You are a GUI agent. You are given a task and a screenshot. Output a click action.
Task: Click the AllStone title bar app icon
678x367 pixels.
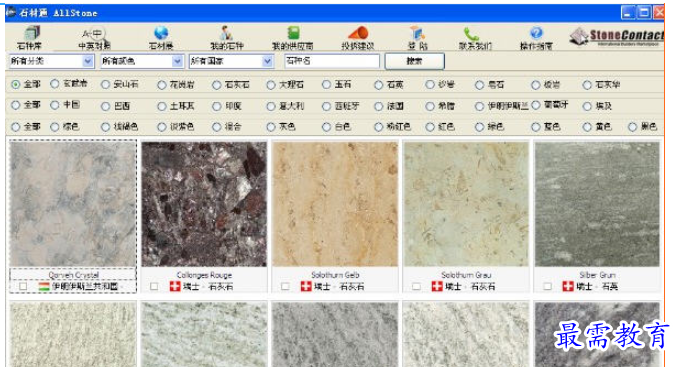[x=11, y=12]
